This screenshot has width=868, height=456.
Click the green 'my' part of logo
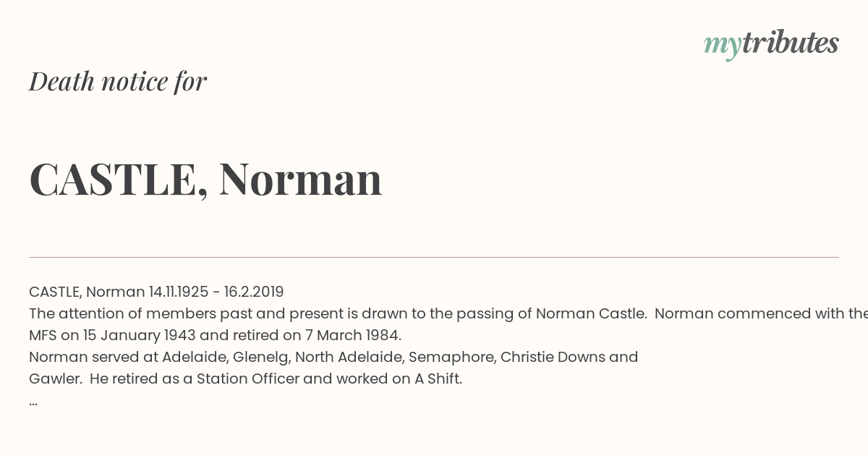[722, 46]
